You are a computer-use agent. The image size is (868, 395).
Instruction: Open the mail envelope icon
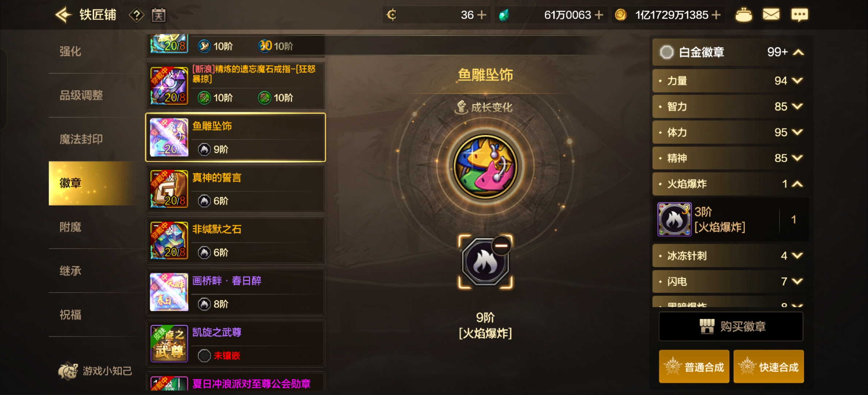[x=771, y=15]
